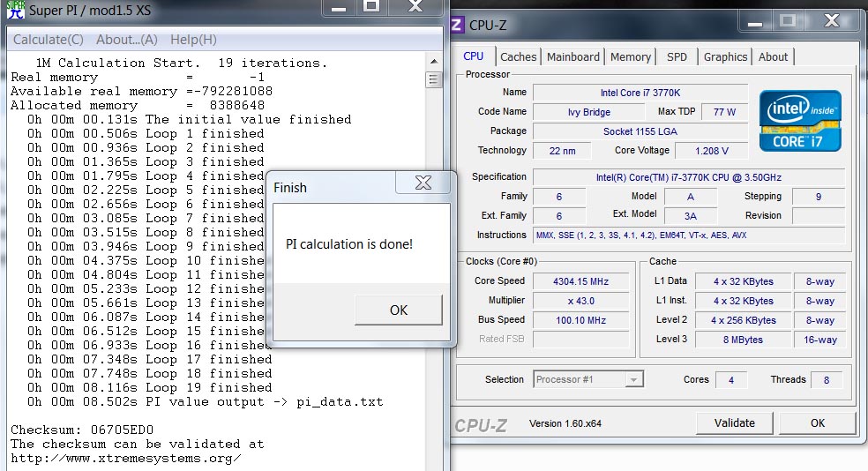Click the Name field showing Intel Core i7 3770K
Image resolution: width=868 pixels, height=471 pixels.
pyautogui.click(x=640, y=93)
